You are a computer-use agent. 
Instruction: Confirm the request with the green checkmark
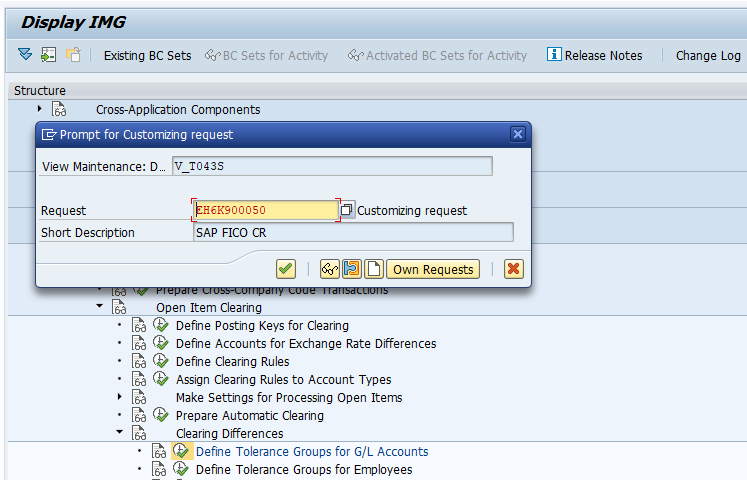285,269
